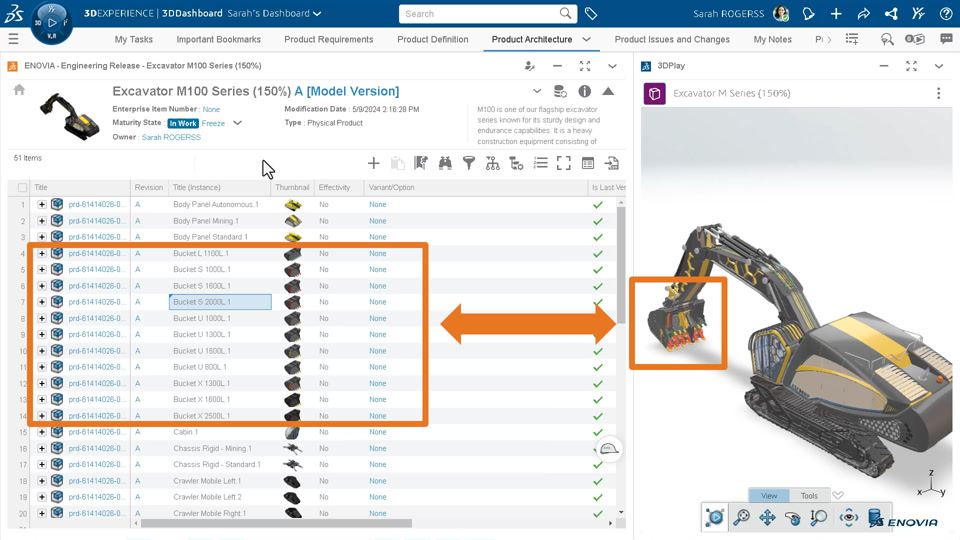Select the View tab in 3DPlay
Screen dimensions: 960x540
pyautogui.click(x=769, y=495)
